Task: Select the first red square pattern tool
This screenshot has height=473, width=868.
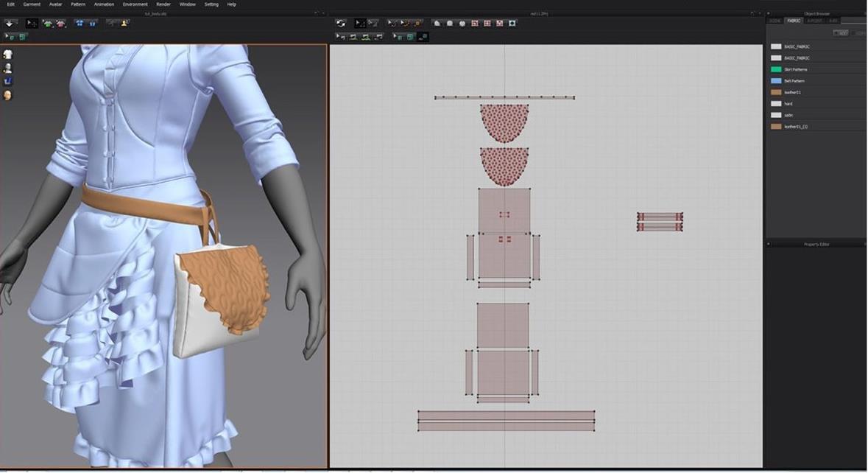Action: tap(475, 23)
